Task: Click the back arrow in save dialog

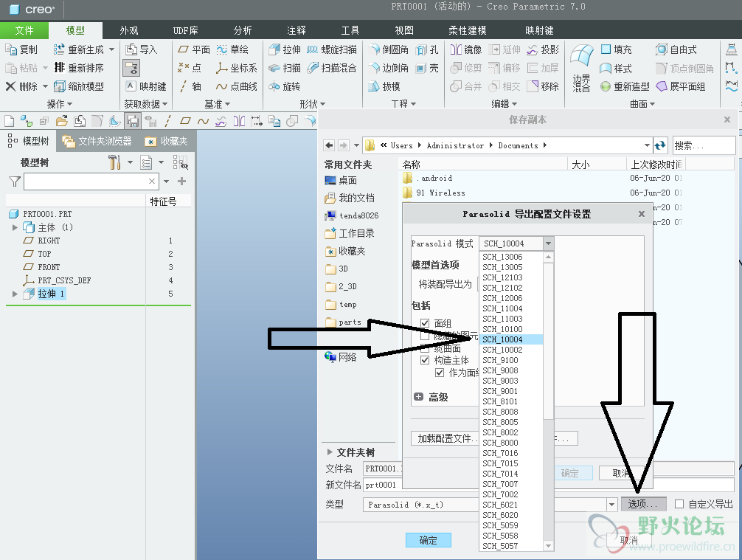Action: click(x=330, y=145)
